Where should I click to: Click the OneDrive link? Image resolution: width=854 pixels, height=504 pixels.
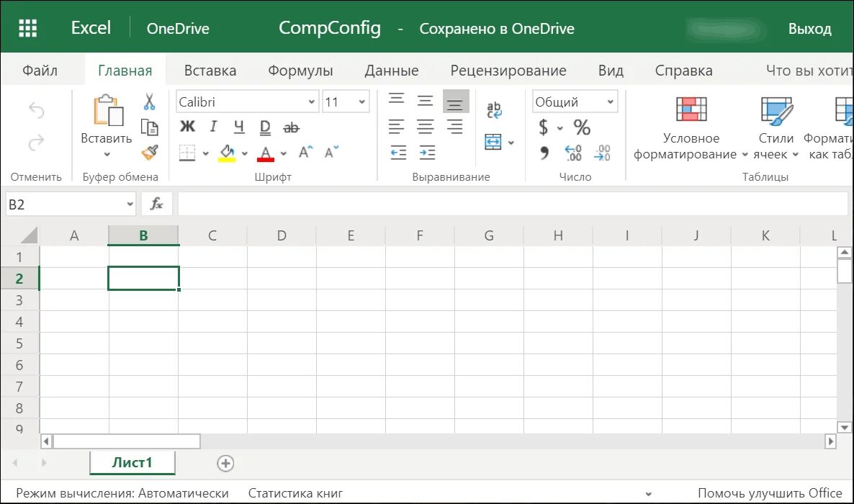click(178, 28)
